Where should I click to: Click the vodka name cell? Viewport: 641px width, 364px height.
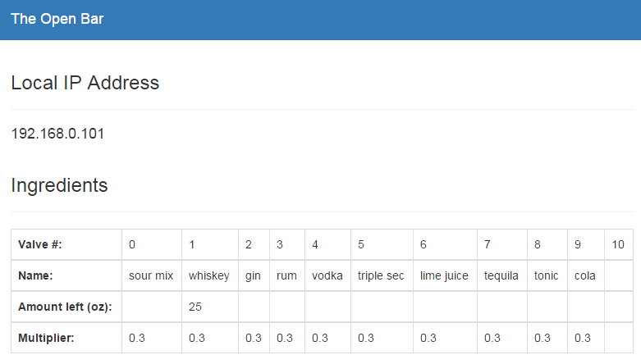327,275
